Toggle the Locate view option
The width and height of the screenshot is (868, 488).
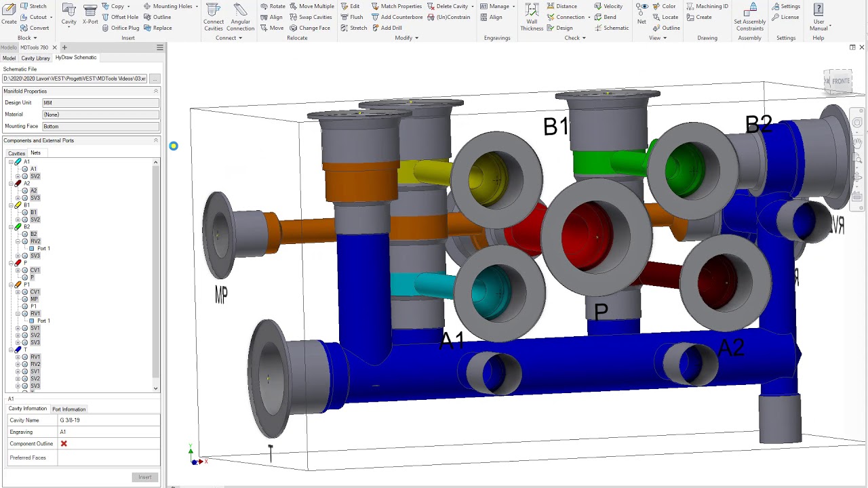(x=665, y=17)
